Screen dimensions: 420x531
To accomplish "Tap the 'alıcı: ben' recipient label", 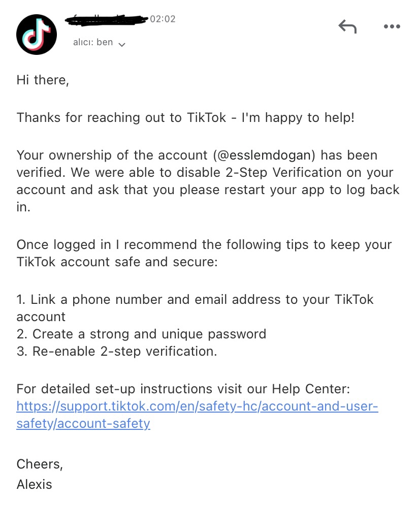I will tap(93, 42).
